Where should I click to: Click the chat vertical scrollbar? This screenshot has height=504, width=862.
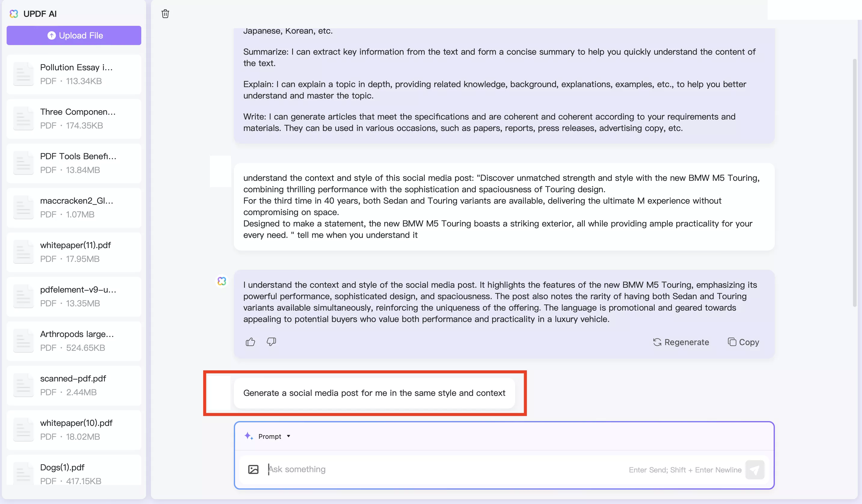[x=854, y=185]
